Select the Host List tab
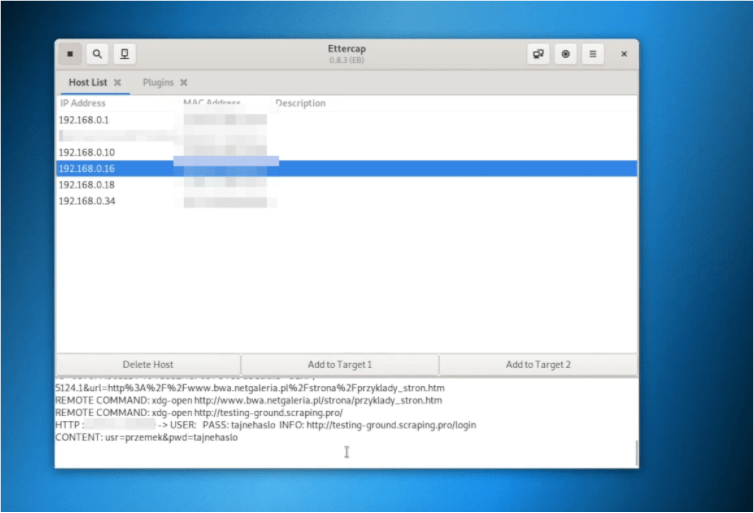The width and height of the screenshot is (754, 513). coord(87,83)
